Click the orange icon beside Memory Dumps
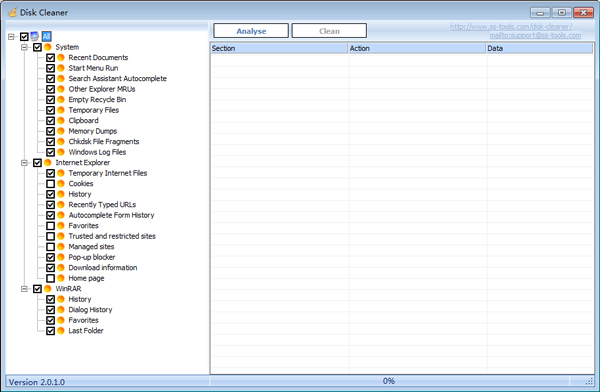600x392 pixels. [60, 131]
